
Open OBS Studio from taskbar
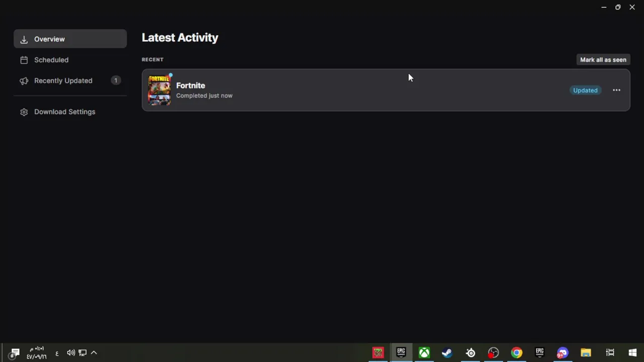coord(494,352)
